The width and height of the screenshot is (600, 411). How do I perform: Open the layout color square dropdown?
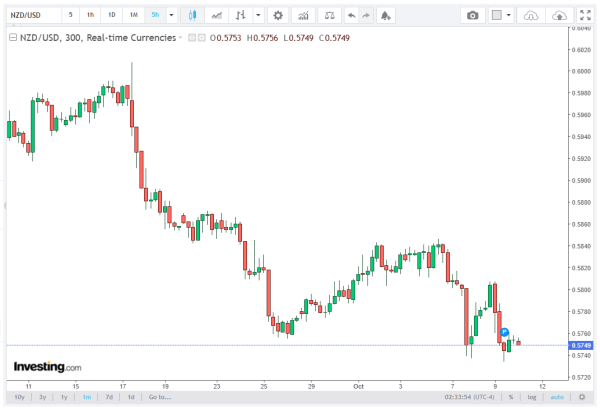pos(509,16)
